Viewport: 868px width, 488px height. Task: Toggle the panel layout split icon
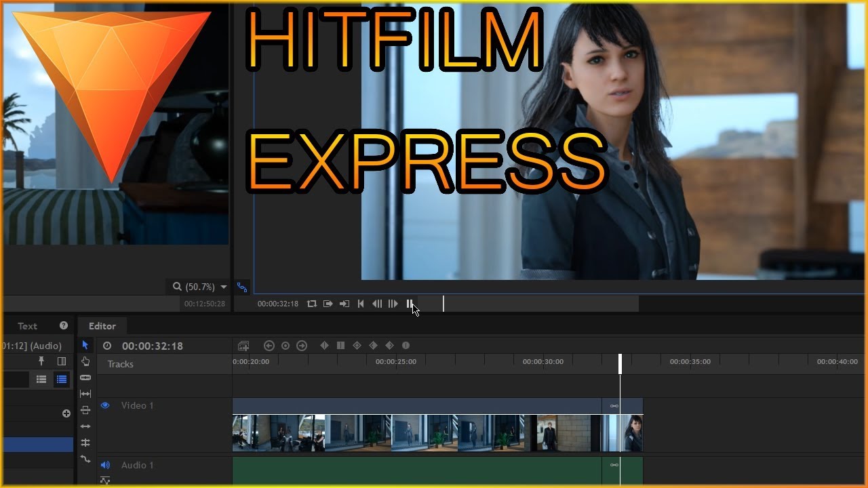62,361
